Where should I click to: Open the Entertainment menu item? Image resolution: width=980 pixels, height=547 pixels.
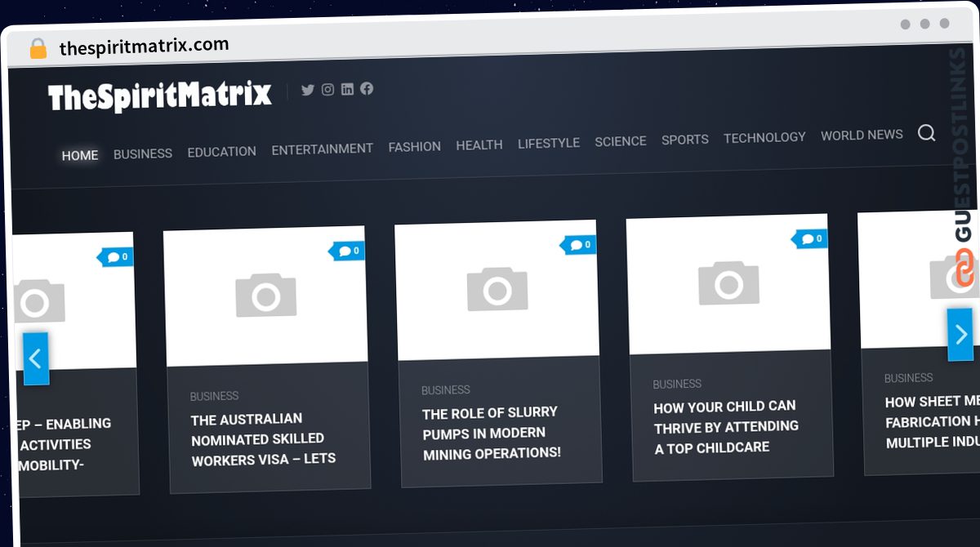coord(323,149)
